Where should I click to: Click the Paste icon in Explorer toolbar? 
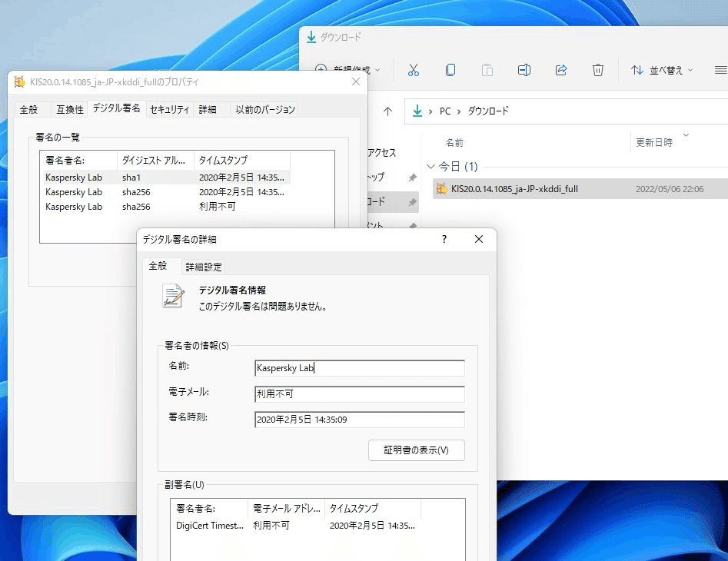pos(487,70)
